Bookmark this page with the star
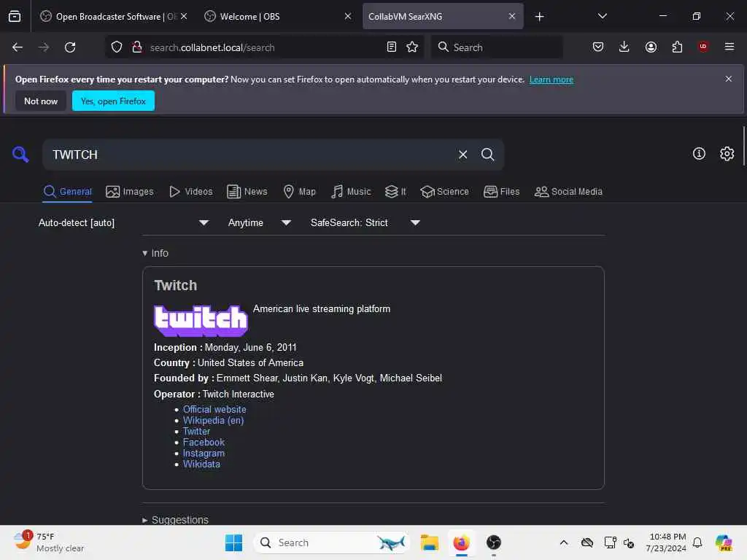This screenshot has width=747, height=560. click(x=412, y=47)
